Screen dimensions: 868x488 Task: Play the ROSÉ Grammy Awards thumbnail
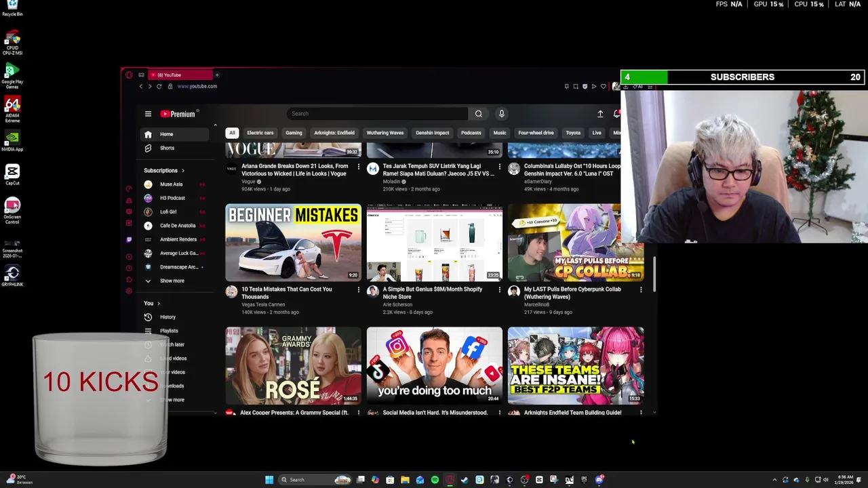(294, 366)
